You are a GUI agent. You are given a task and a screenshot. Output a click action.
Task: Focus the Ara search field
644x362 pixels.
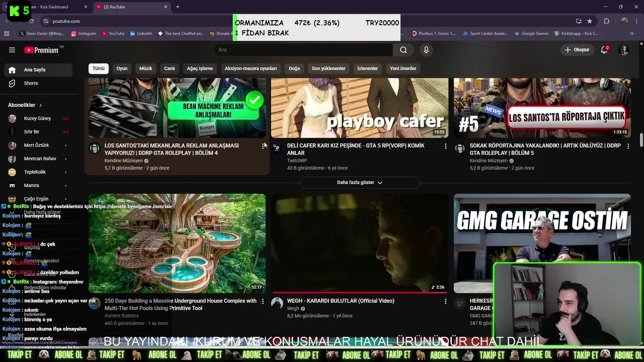pos(303,50)
